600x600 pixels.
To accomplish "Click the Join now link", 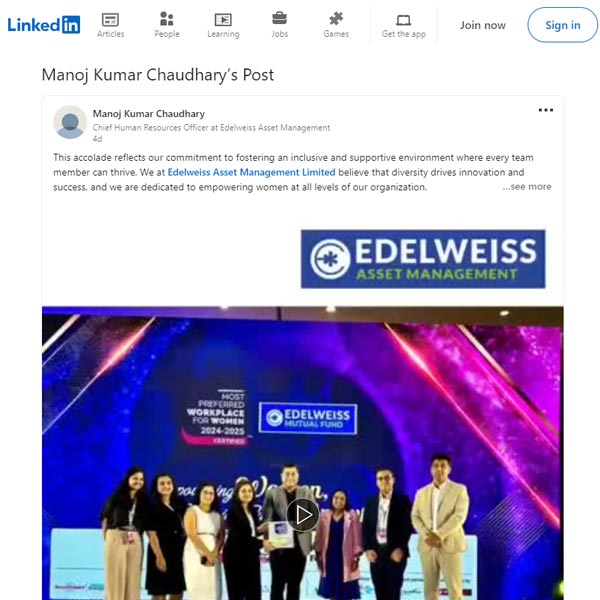I will click(x=483, y=25).
